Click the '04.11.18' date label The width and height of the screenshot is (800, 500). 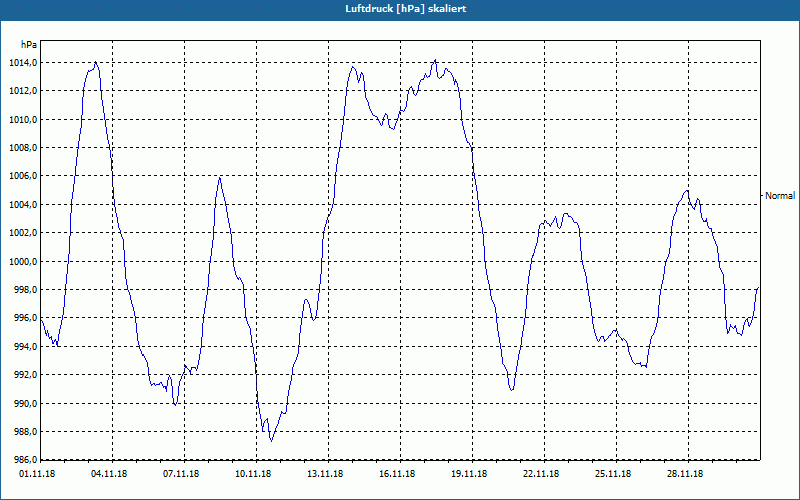pos(109,474)
